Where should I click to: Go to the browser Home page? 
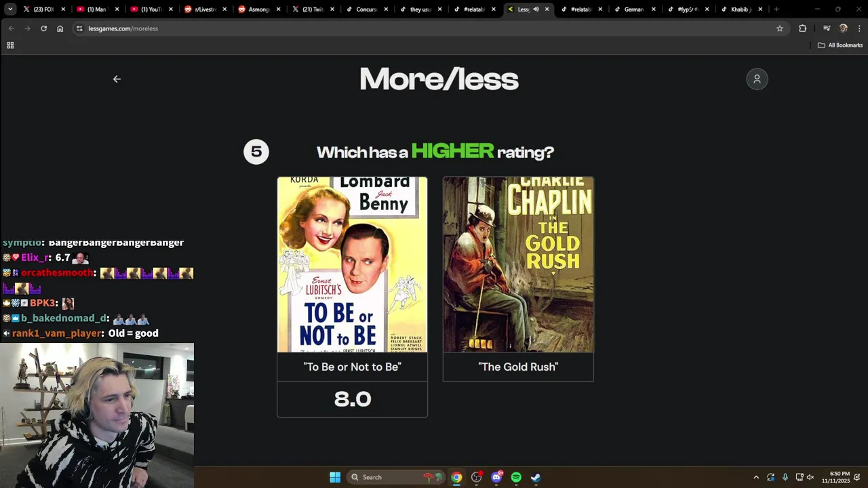(60, 28)
